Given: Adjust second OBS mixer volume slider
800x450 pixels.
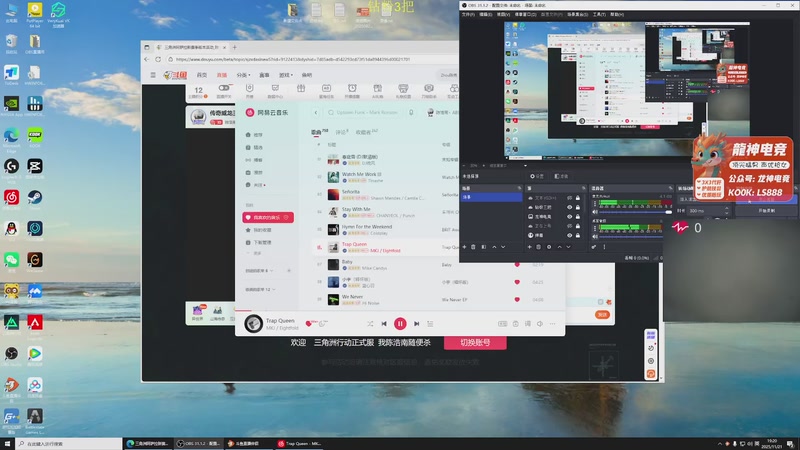Looking at the screenshot, I should 631,236.
